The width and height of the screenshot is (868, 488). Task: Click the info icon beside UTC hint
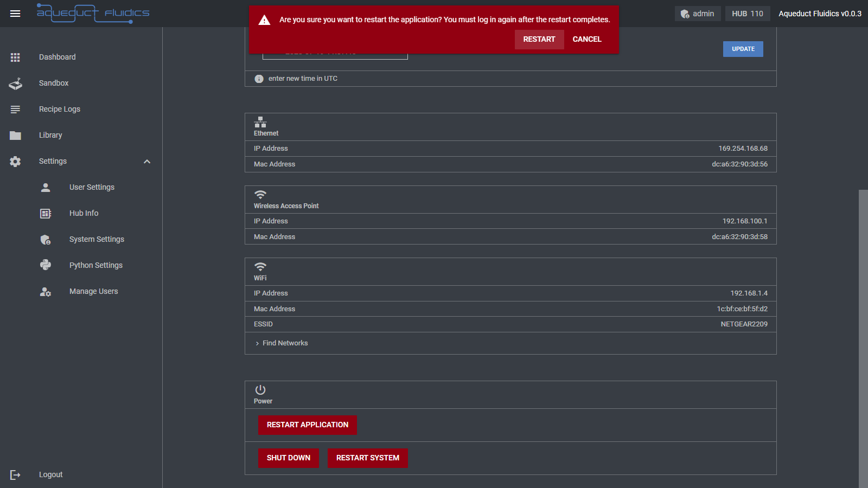point(259,79)
